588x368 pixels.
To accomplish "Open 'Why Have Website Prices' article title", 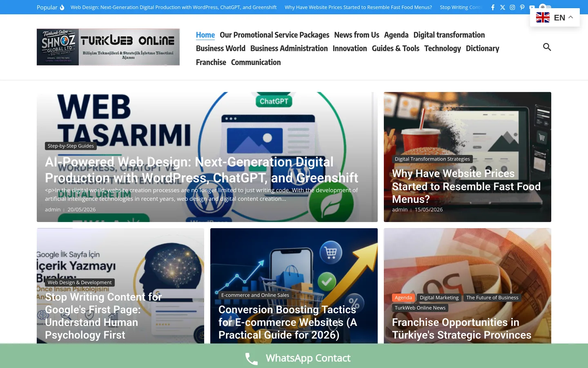I will pyautogui.click(x=466, y=186).
